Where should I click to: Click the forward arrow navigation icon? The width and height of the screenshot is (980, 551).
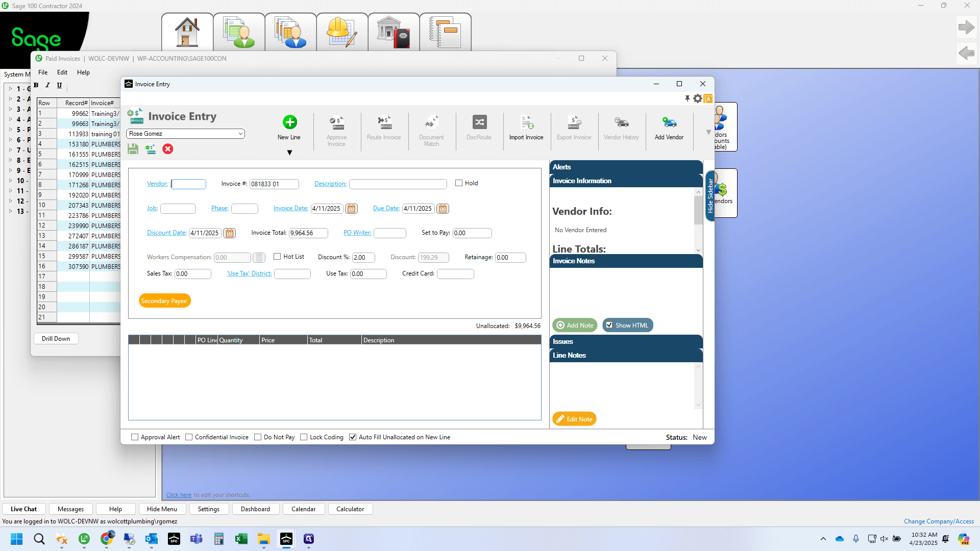tap(966, 27)
